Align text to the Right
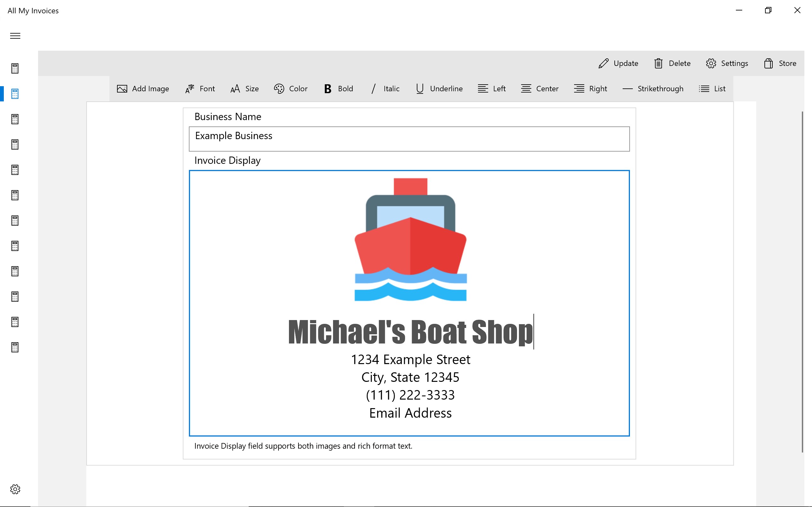812x507 pixels. (x=590, y=88)
